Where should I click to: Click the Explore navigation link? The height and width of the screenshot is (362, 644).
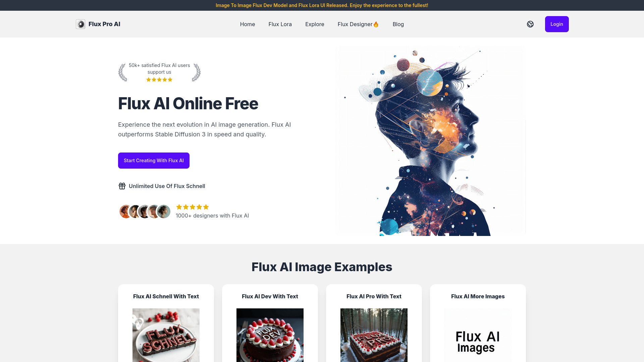[315, 24]
